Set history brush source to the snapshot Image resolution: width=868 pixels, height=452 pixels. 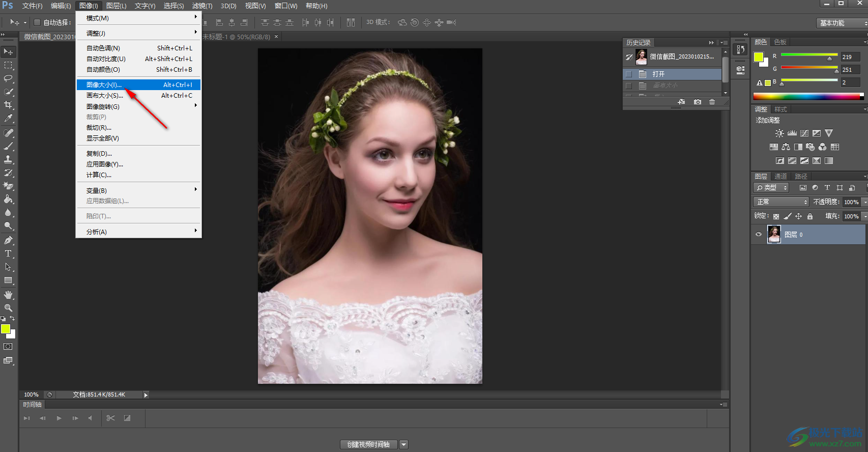coord(629,57)
